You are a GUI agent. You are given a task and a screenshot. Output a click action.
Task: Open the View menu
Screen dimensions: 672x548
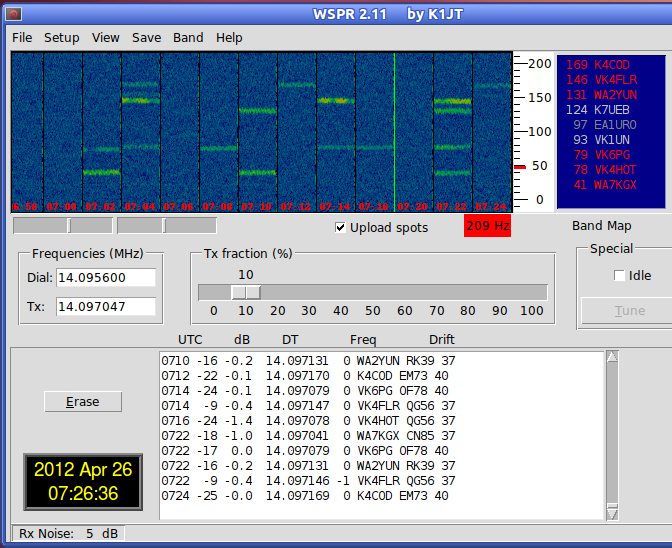pyautogui.click(x=105, y=38)
